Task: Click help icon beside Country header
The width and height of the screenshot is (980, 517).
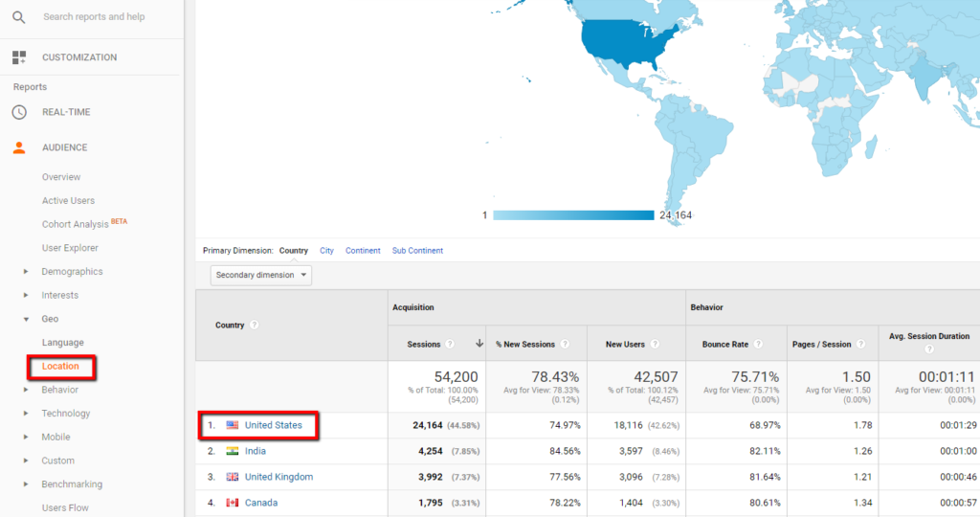Action: pyautogui.click(x=255, y=326)
